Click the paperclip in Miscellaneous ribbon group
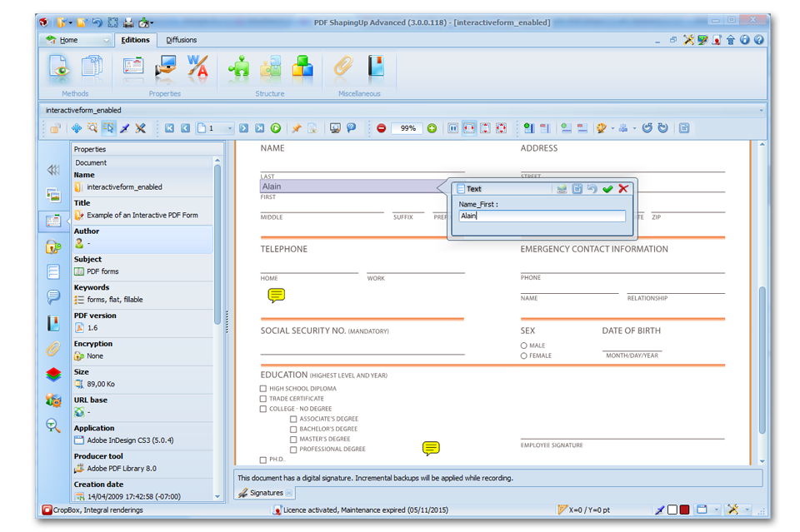The height and width of the screenshot is (532, 800). pos(343,67)
